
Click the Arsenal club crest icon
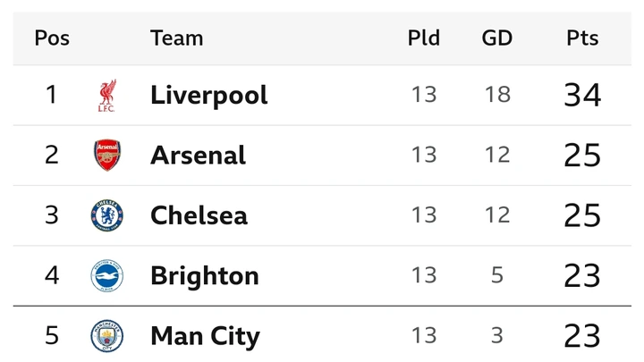coord(107,155)
